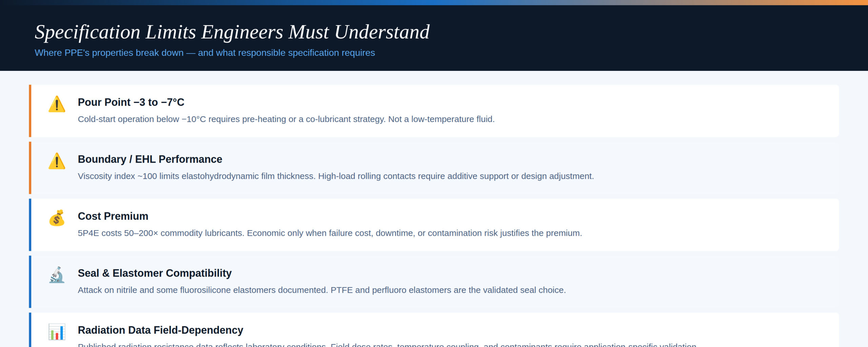The image size is (868, 347).
Task: Click the heading 'Radiation Data Field-Dependency'
Action: pos(160,330)
